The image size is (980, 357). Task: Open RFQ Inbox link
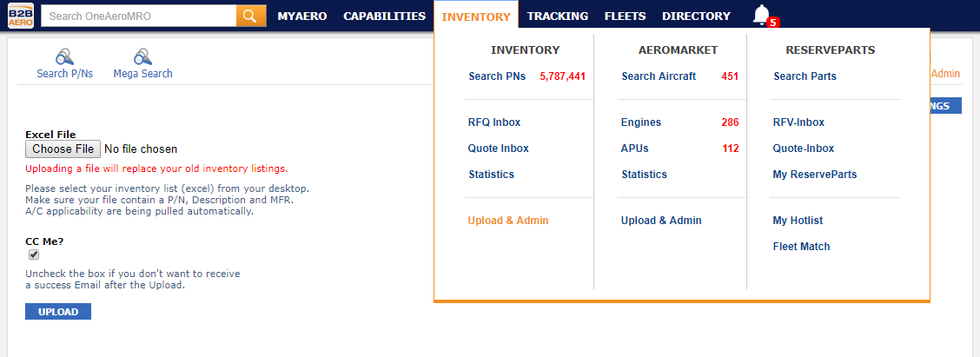(494, 122)
